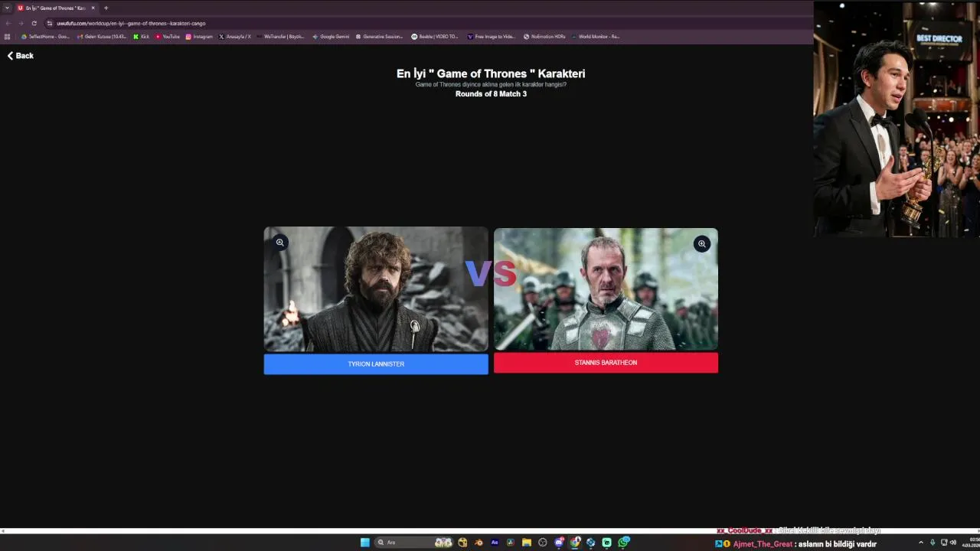This screenshot has width=980, height=551.
Task: Open the Anasayfa / X bookmark
Action: click(235, 37)
